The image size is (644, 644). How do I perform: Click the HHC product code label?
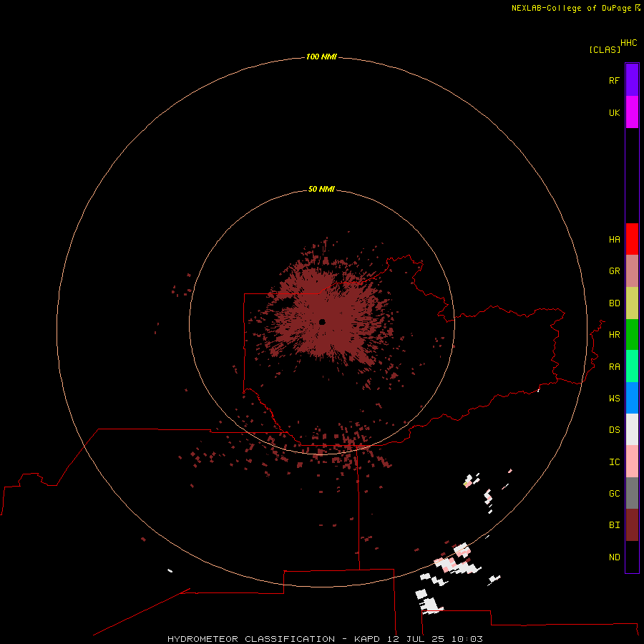point(629,43)
